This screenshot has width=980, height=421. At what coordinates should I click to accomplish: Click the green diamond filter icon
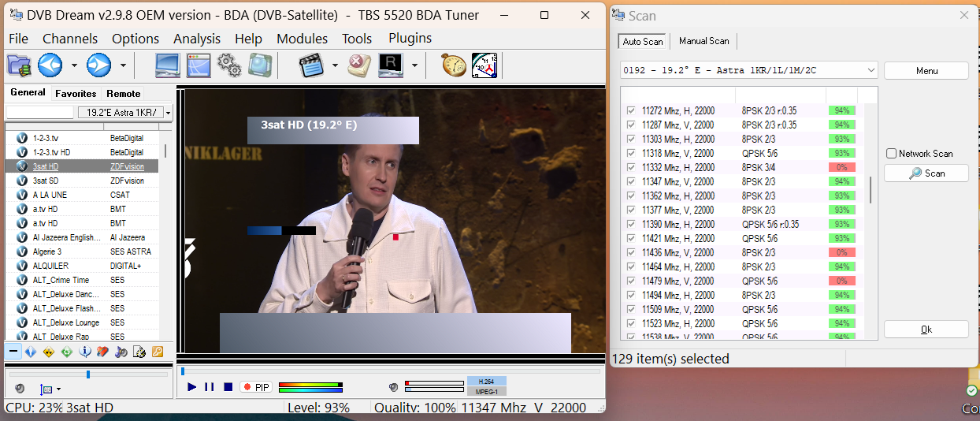tap(67, 352)
